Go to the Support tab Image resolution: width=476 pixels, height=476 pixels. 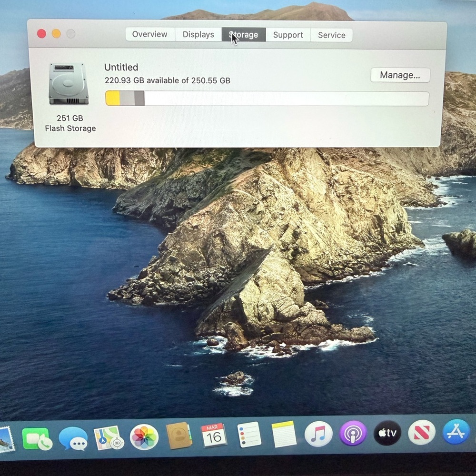288,35
